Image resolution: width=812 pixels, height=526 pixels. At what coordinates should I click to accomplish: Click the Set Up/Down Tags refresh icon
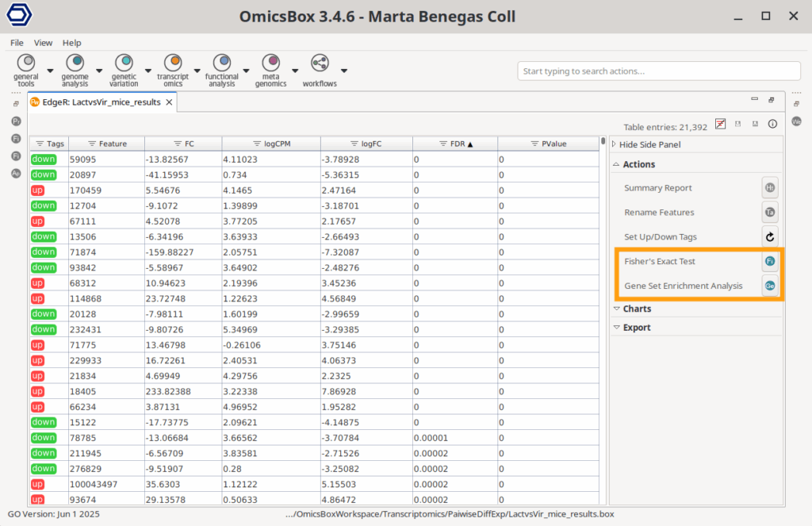[770, 237]
